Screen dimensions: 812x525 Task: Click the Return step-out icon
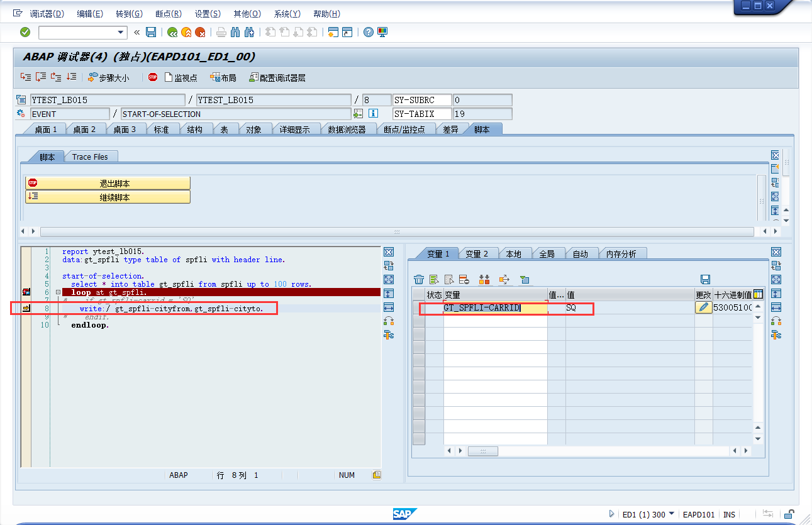coord(56,77)
